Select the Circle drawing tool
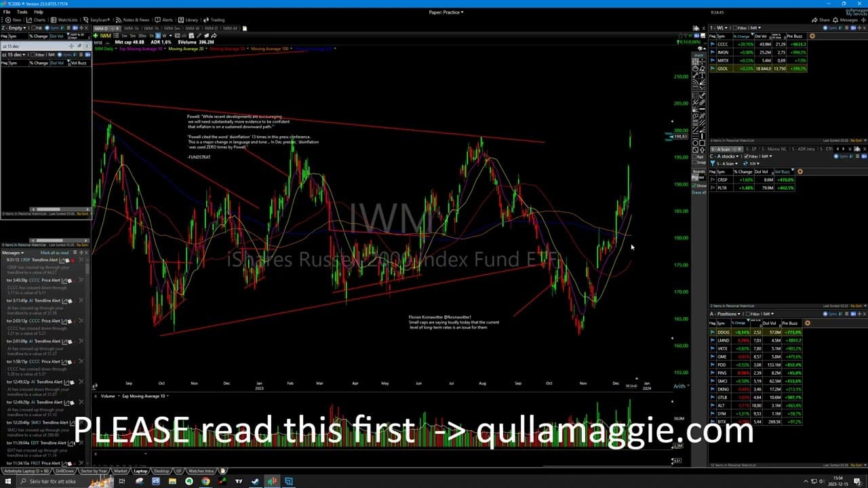Screen dimensions: 868x488 (695, 142)
